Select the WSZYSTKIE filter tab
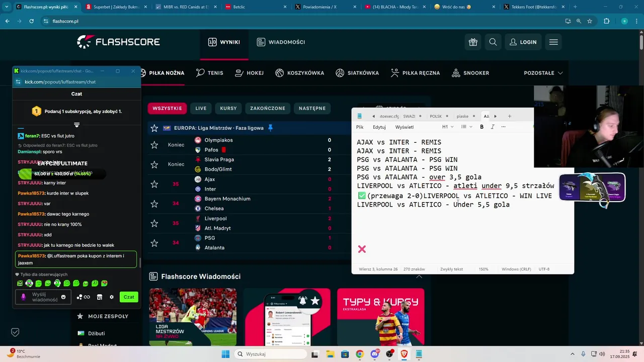 pyautogui.click(x=167, y=108)
